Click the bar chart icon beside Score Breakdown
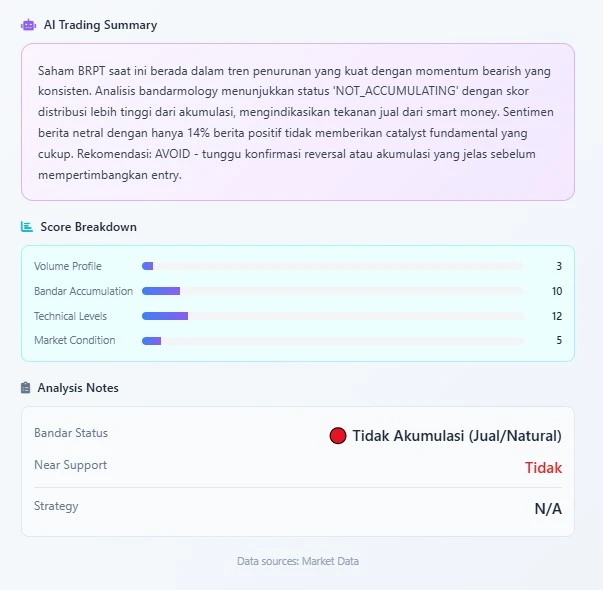603x590 pixels. click(x=27, y=227)
